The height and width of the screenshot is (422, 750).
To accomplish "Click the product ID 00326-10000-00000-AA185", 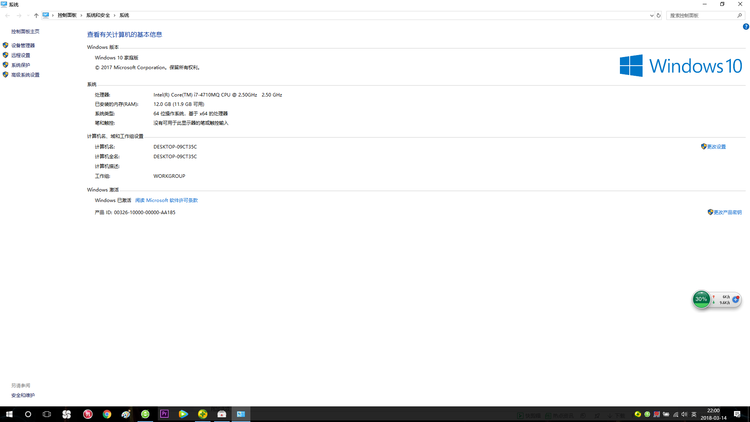I will pos(144,212).
